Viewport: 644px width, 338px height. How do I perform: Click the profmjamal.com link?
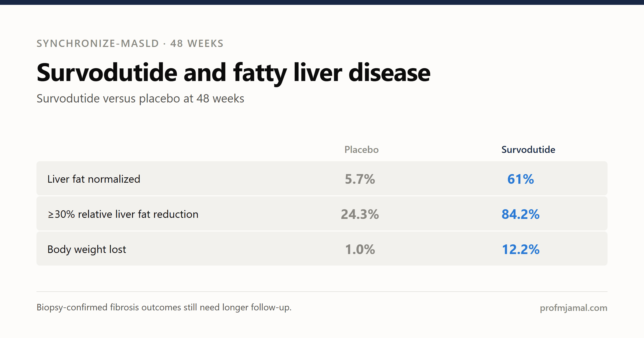(x=573, y=308)
